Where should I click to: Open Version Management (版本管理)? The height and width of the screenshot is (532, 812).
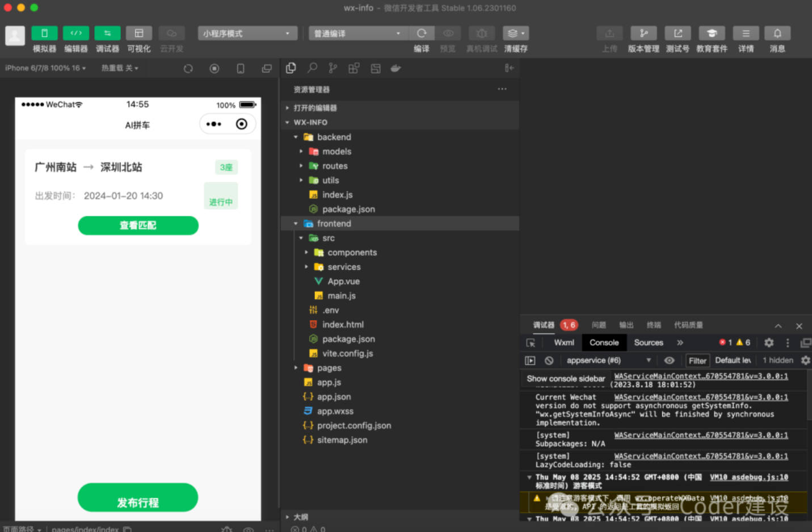coord(643,33)
